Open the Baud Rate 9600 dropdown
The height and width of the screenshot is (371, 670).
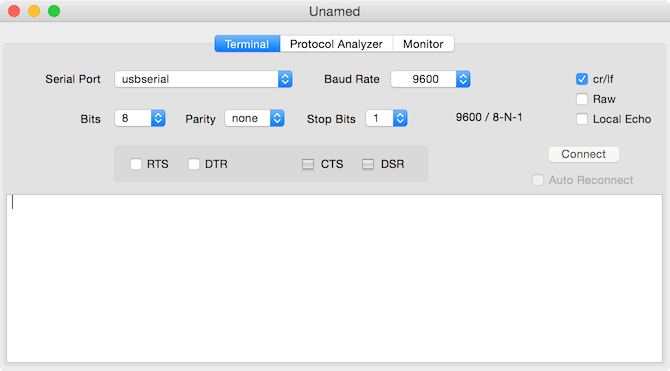point(430,79)
